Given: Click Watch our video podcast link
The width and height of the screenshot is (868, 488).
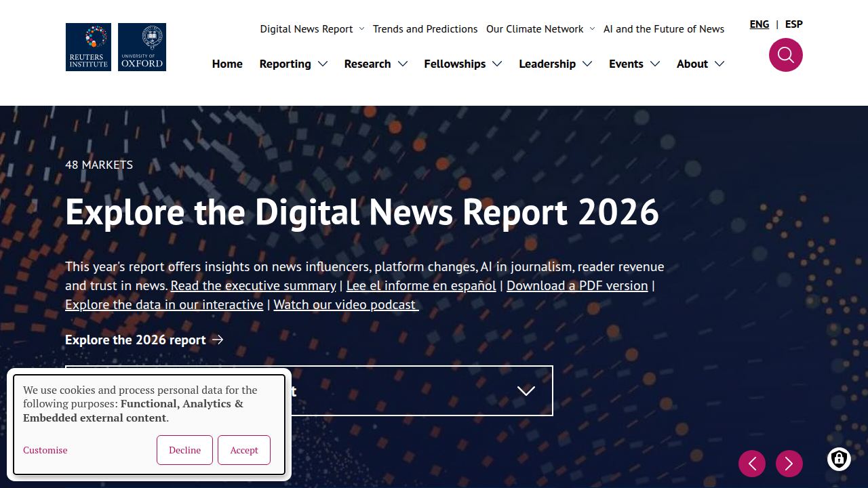Looking at the screenshot, I should point(346,304).
